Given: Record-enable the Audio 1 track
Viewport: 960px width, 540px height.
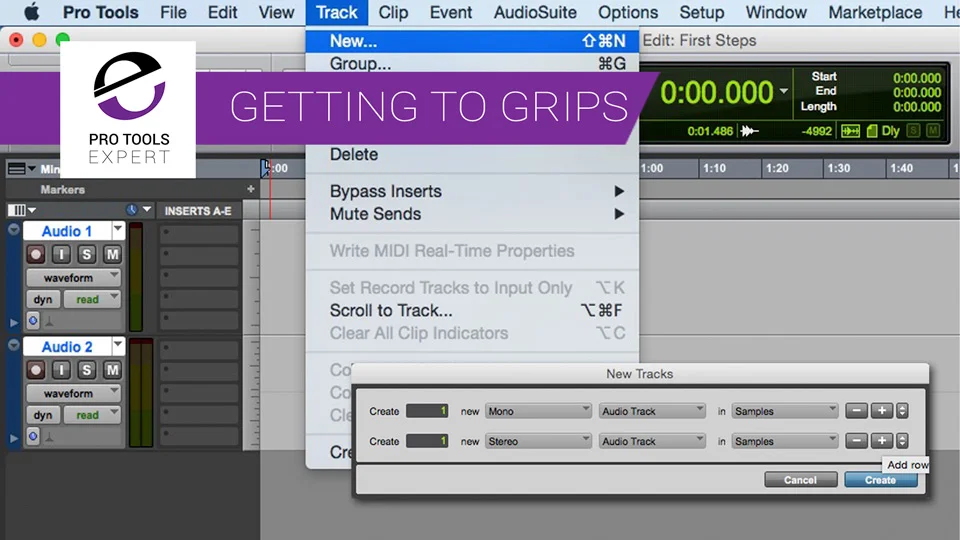Looking at the screenshot, I should click(36, 254).
